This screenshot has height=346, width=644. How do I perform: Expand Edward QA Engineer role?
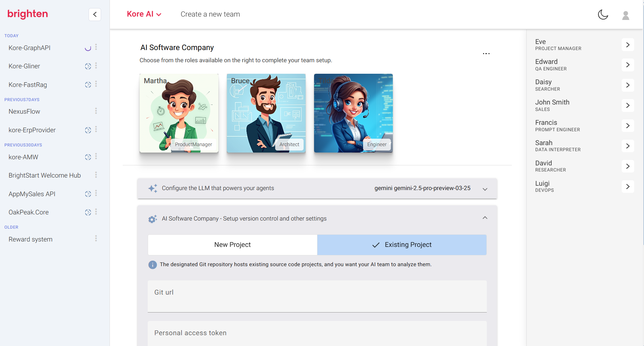(627, 65)
